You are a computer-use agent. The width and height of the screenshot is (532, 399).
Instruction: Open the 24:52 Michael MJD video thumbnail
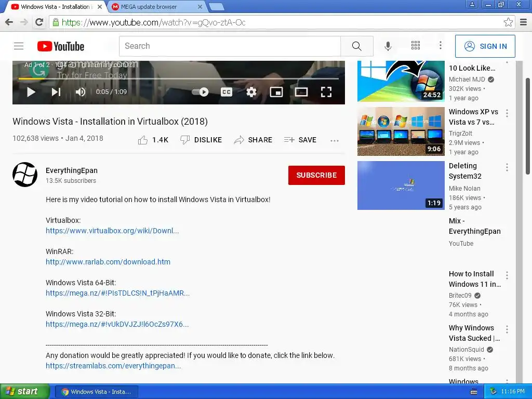[x=401, y=81]
